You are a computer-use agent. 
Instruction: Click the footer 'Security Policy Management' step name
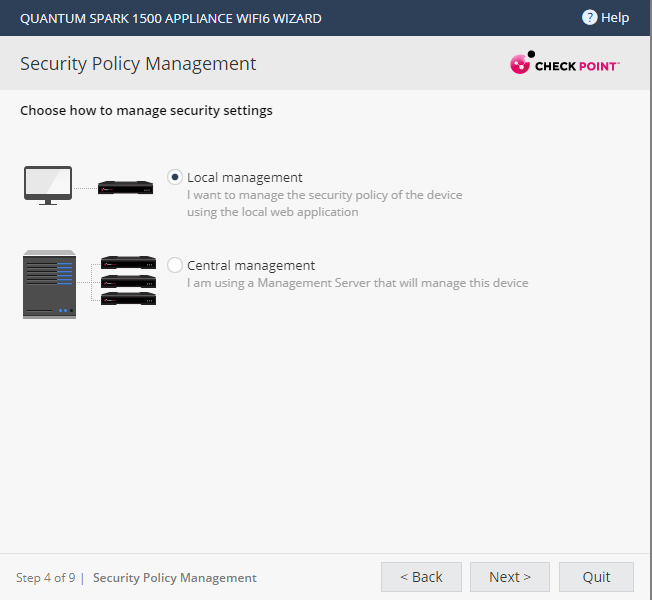[x=175, y=578]
